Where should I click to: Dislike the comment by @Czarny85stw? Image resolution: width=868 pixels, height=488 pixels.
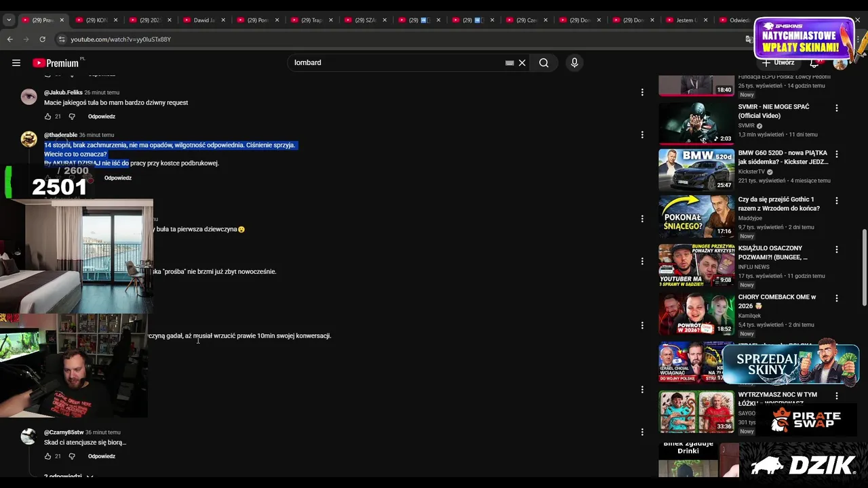point(72,456)
